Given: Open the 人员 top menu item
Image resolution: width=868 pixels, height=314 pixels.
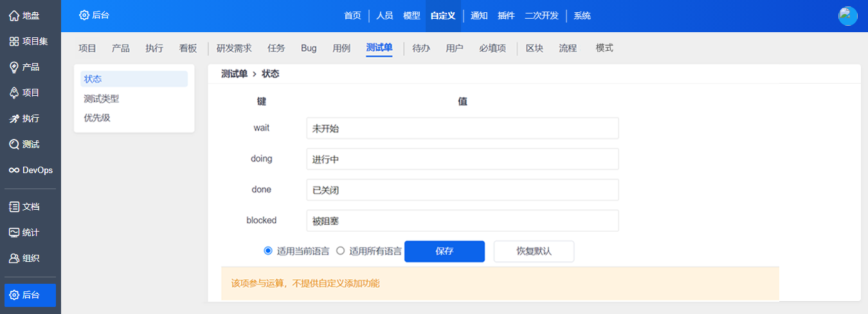Looking at the screenshot, I should click(384, 16).
